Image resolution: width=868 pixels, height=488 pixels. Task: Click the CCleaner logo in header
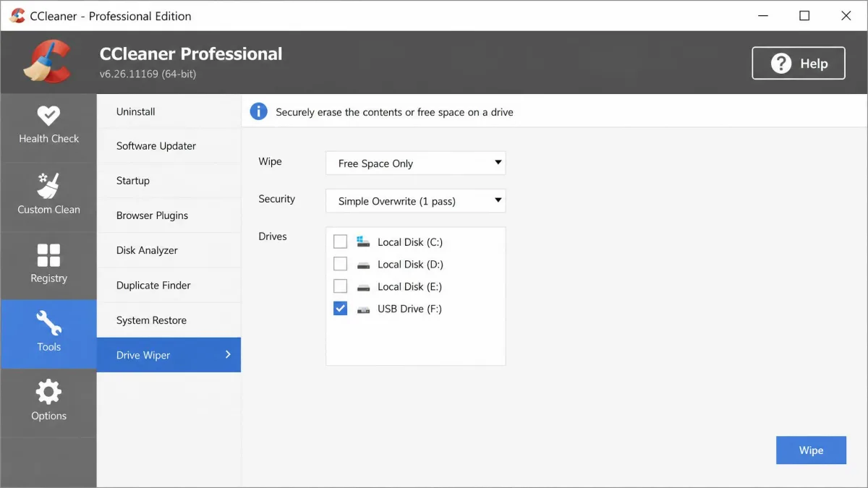pyautogui.click(x=46, y=61)
